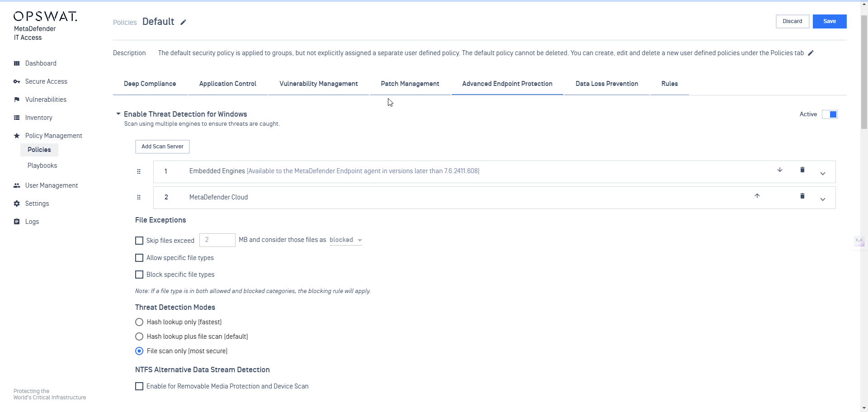Delete the MetaDefender Cloud scan server
Viewport: 868px width, 412px height.
click(x=802, y=196)
